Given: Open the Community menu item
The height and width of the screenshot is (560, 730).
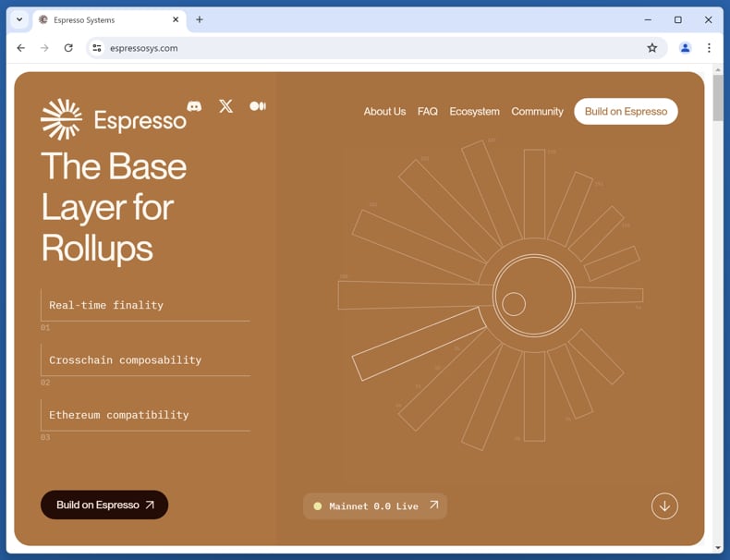Looking at the screenshot, I should coord(537,111).
